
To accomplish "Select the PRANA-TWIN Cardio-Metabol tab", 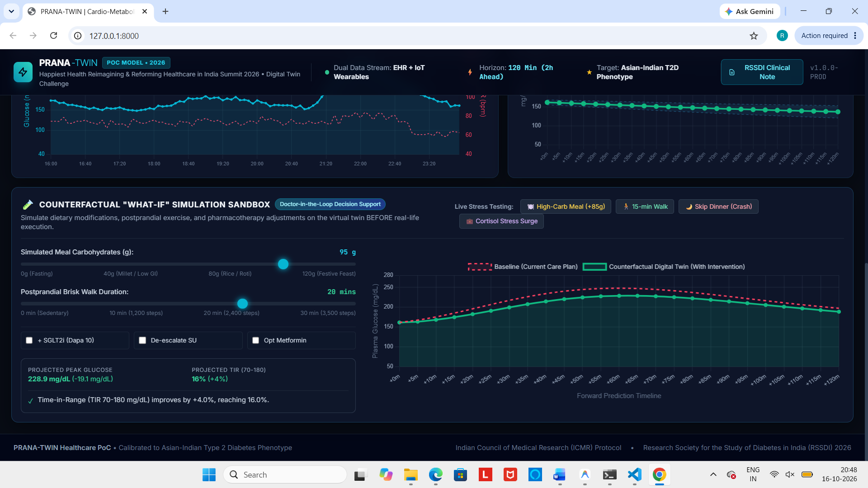I will [88, 11].
